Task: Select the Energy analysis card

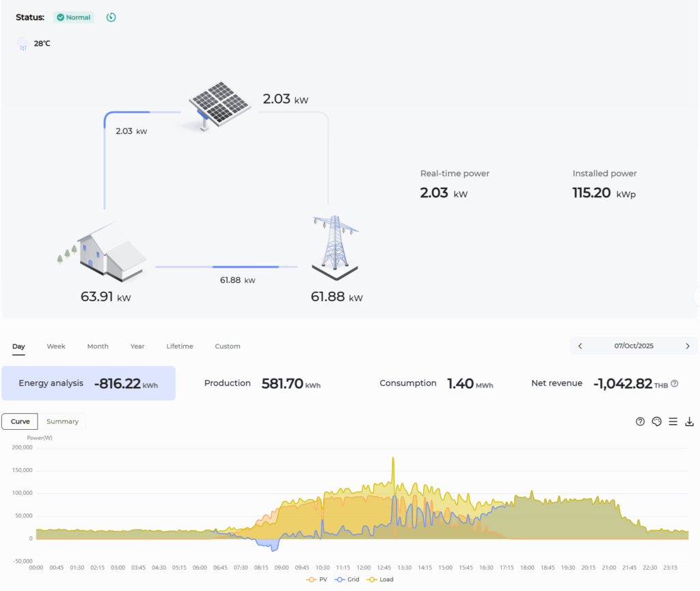Action: pyautogui.click(x=88, y=384)
